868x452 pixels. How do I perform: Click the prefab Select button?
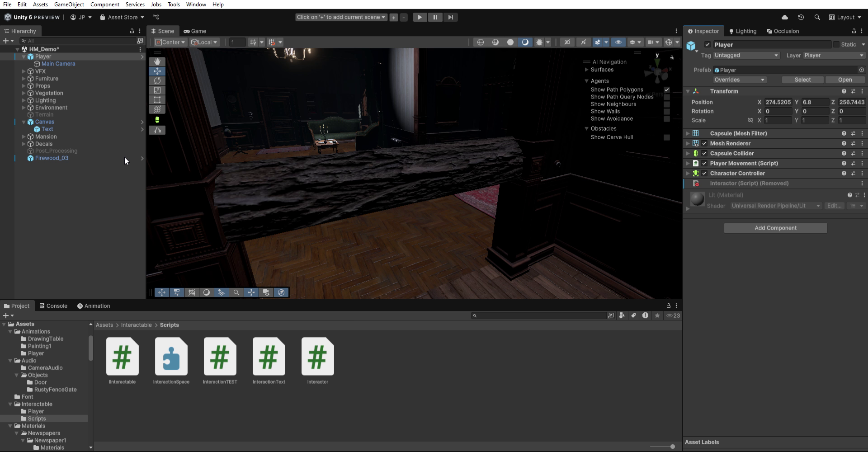[802, 80]
